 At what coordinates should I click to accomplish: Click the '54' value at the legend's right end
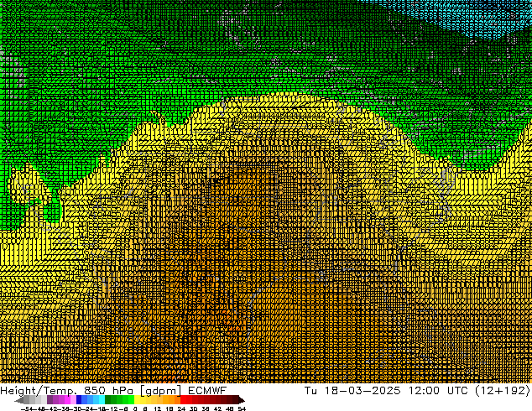point(242,408)
